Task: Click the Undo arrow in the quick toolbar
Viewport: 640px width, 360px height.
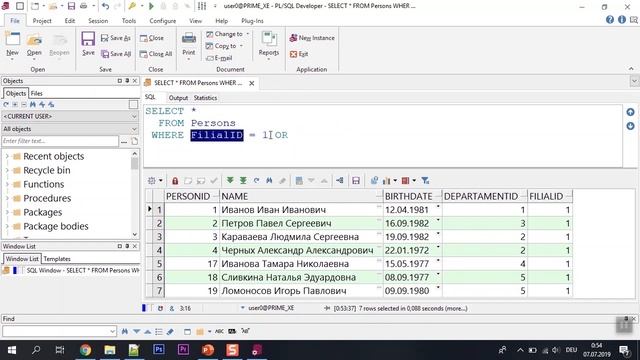Action: (105, 6)
